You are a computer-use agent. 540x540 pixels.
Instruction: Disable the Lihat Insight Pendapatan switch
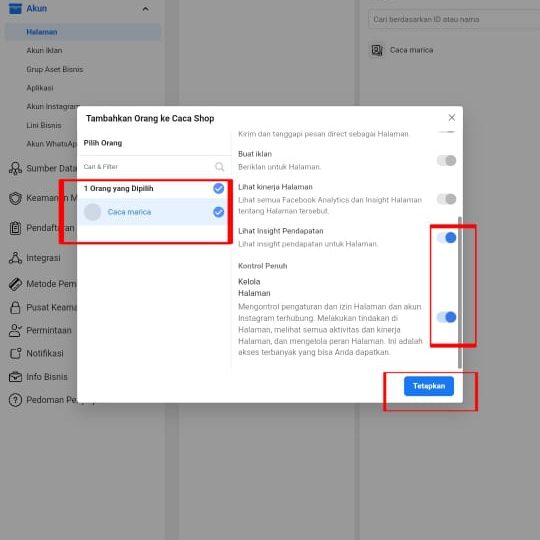point(446,238)
